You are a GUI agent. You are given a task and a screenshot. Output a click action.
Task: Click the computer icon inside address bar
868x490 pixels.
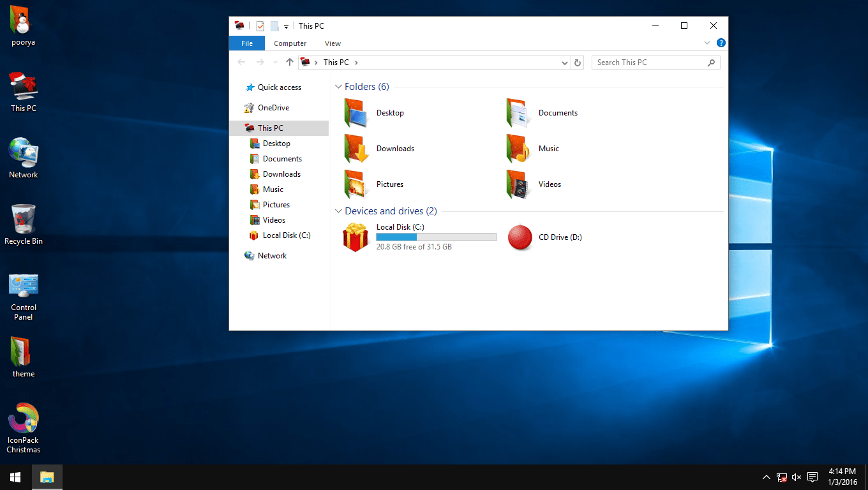(305, 63)
